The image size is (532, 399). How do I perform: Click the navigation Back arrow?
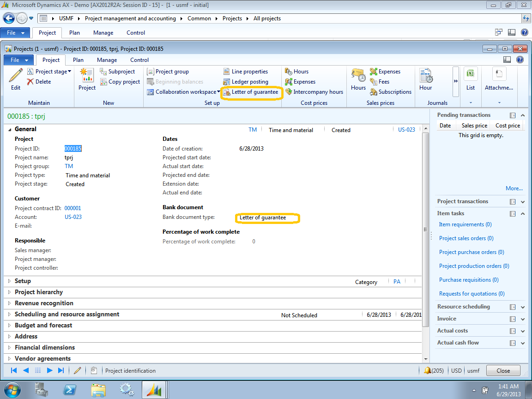coord(9,18)
